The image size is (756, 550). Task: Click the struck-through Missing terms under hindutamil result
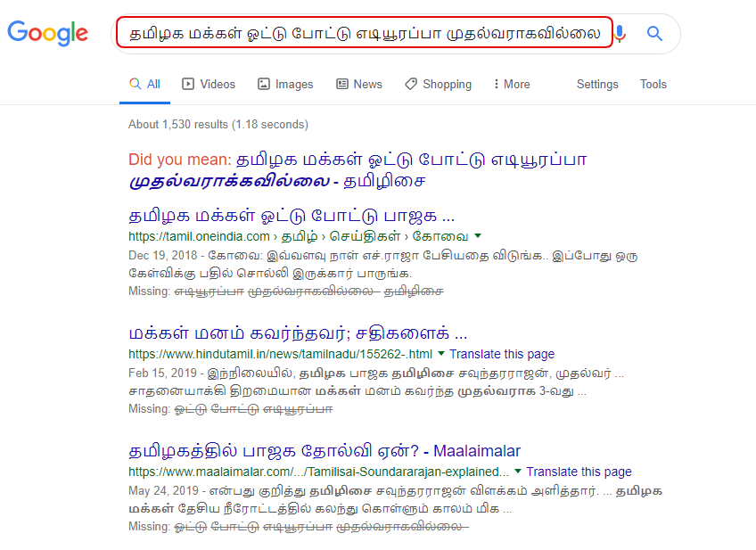253,409
